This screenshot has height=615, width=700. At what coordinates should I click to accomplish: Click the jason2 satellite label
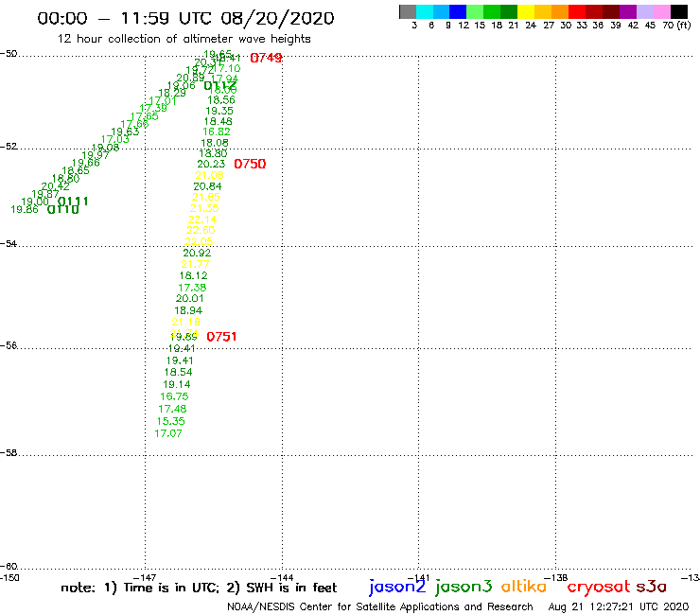pos(397,587)
